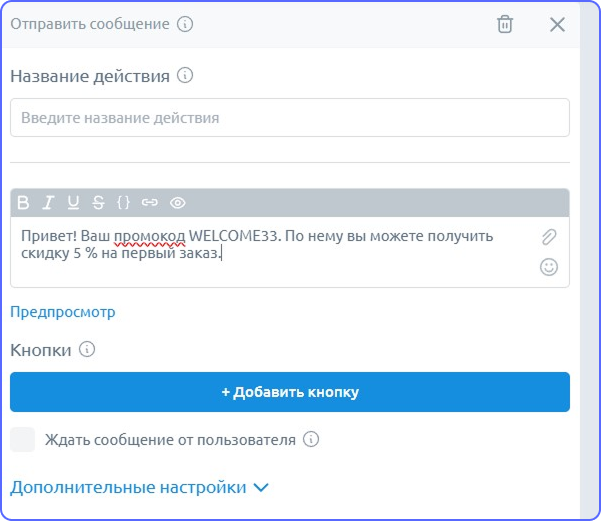Image resolution: width=601 pixels, height=521 pixels.
Task: Open info icon next to Кнопки
Action: point(87,349)
